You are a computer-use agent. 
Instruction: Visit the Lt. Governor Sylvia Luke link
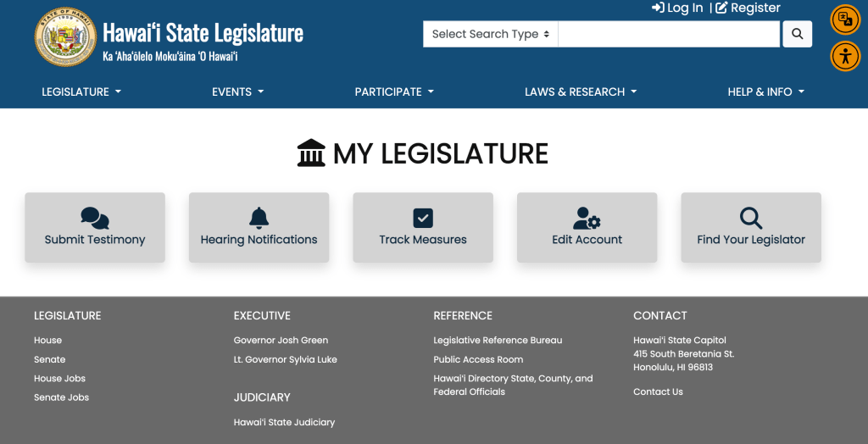[x=285, y=359]
